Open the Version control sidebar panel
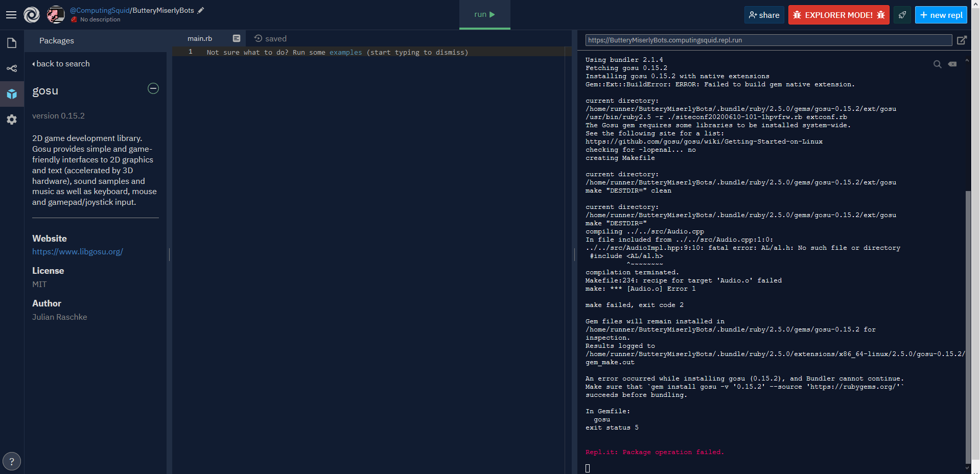The height and width of the screenshot is (474, 980). click(x=12, y=68)
